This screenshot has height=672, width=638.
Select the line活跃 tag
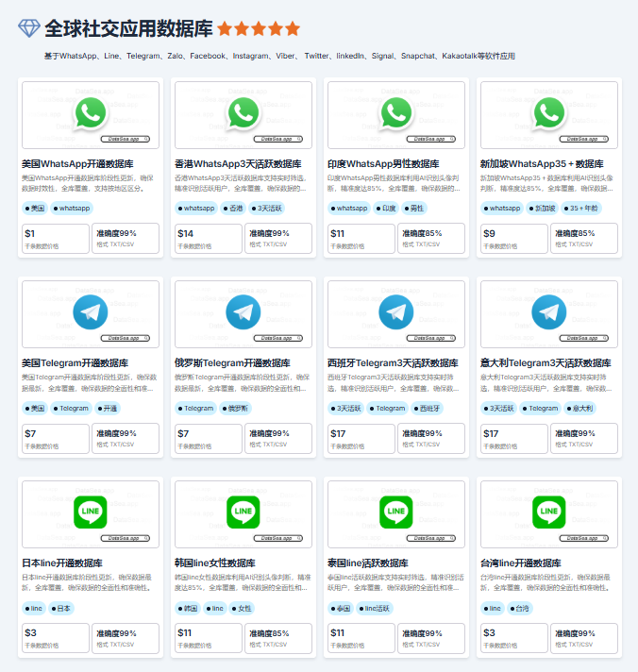coord(375,609)
